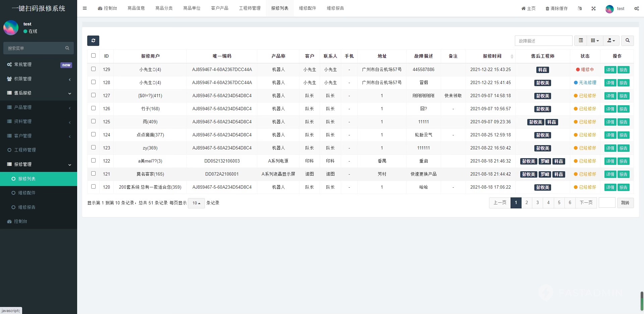This screenshot has width=644, height=314.
Task: Go to page 3 of results
Action: click(x=537, y=203)
